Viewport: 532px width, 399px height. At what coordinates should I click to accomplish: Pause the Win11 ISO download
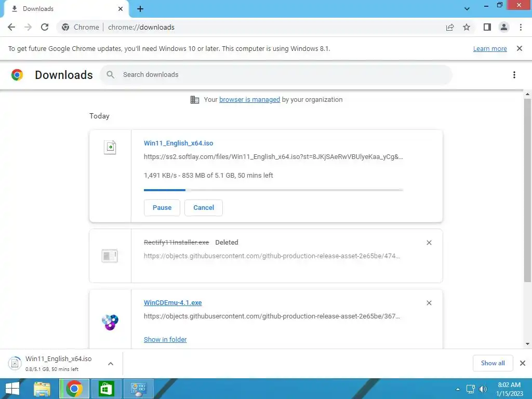(x=162, y=208)
